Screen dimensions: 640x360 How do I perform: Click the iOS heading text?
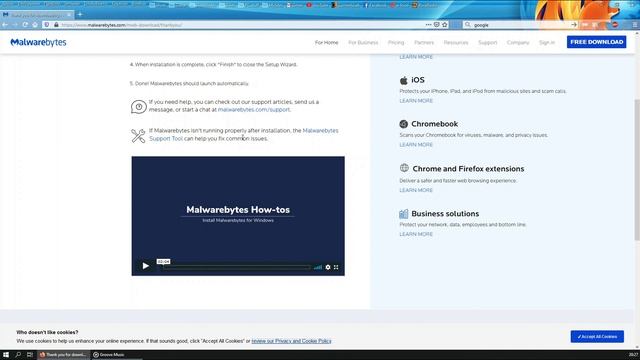(x=418, y=80)
